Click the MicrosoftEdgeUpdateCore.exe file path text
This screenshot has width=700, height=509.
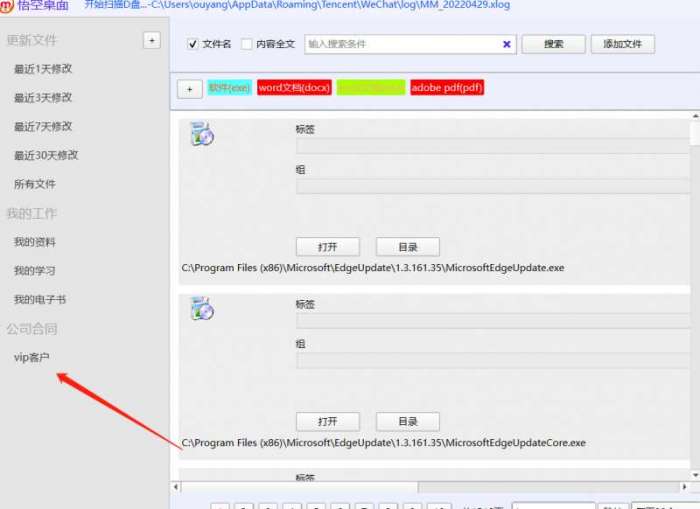pos(383,443)
